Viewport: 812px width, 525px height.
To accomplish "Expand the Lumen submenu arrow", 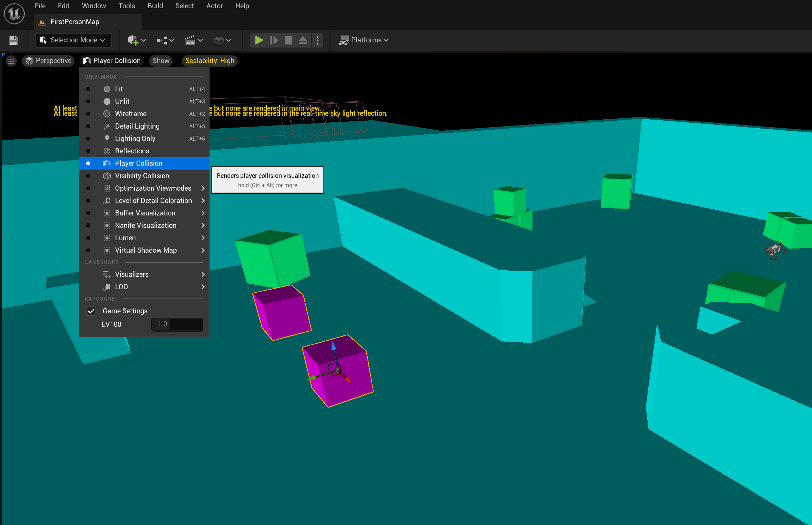I will [203, 238].
